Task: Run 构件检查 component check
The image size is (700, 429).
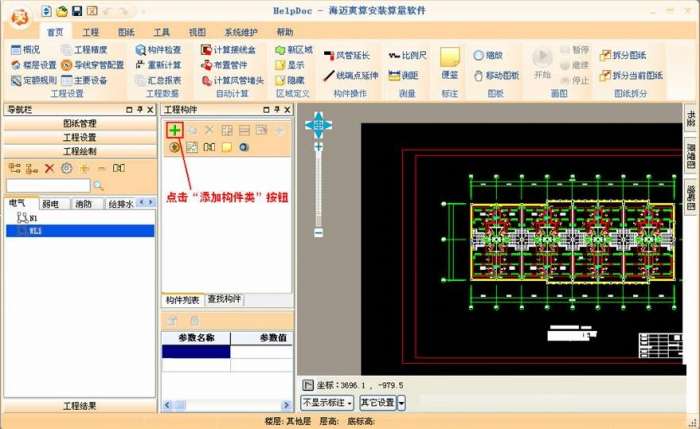Action: (158, 50)
